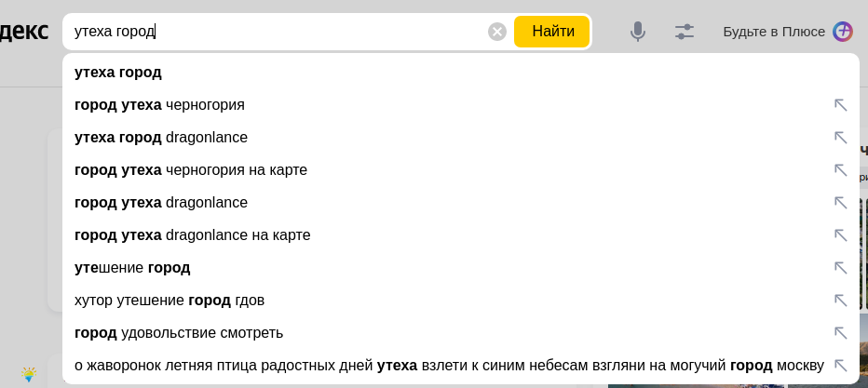Screen dimensions: 868x388
Task: Click arrow icon next to "утешение город"
Action: click(x=840, y=268)
